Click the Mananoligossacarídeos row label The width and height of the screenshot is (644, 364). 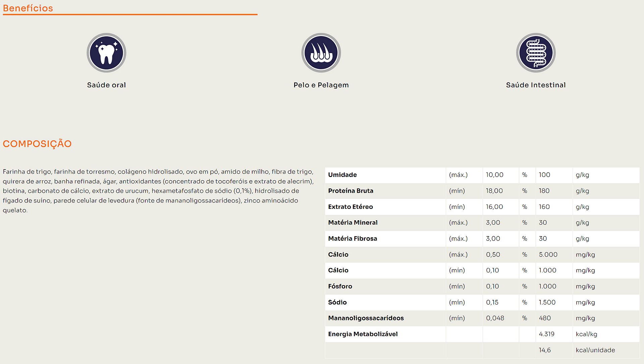(x=366, y=318)
